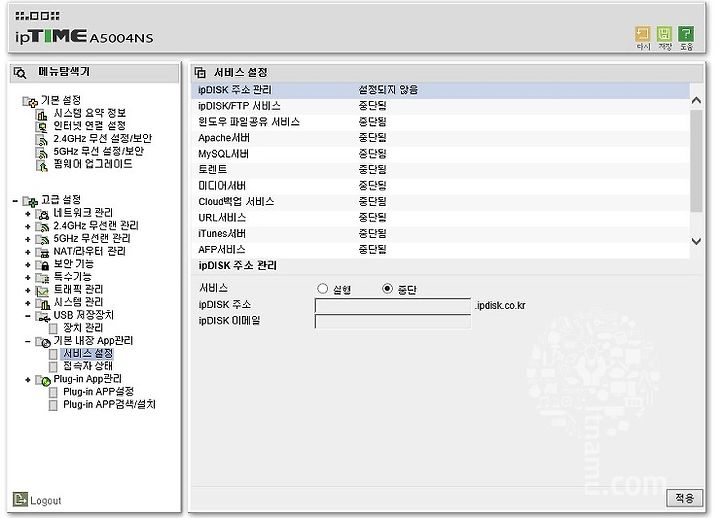Viewport: 720px width, 518px height.
Task: Select the ipDISK/FTP 서비스 row
Action: click(440, 106)
